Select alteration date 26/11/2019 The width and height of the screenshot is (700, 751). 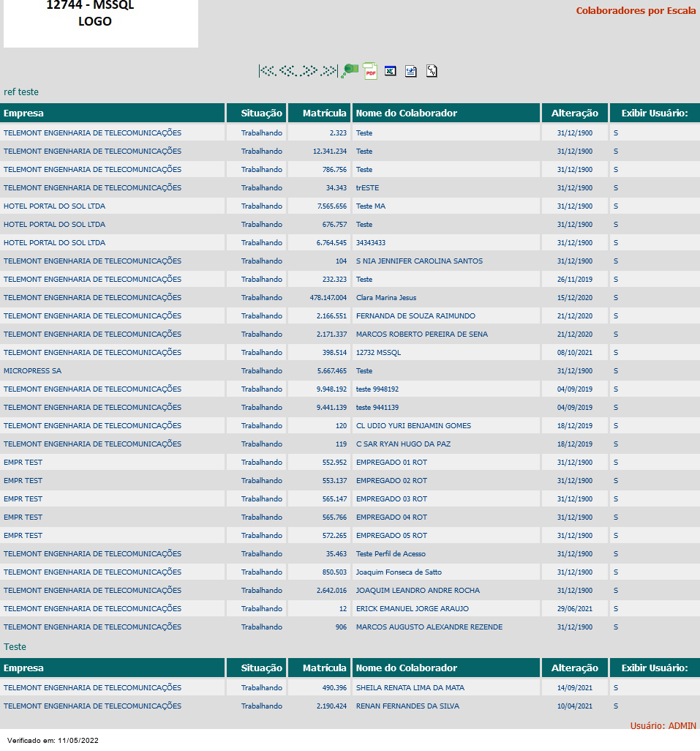[x=575, y=279]
